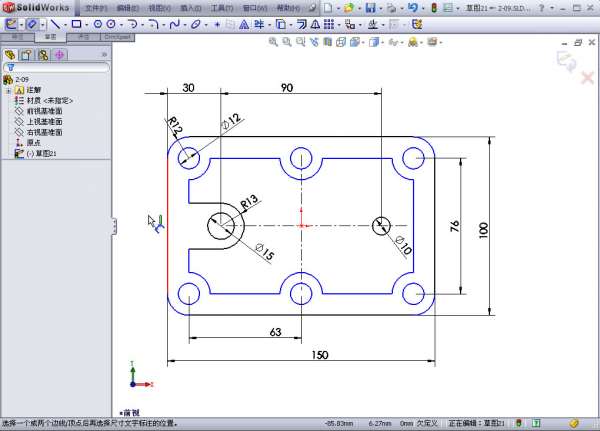Expand the 注解 annotations tree node

8,90
